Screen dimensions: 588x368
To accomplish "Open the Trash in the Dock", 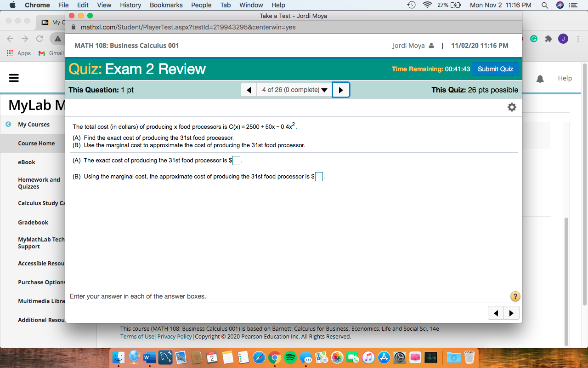I will click(469, 357).
